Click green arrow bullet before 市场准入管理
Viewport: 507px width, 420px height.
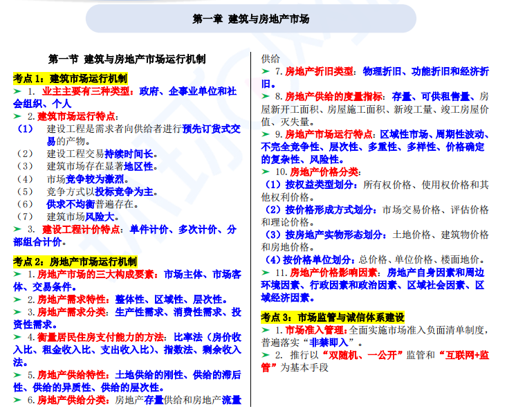click(266, 330)
